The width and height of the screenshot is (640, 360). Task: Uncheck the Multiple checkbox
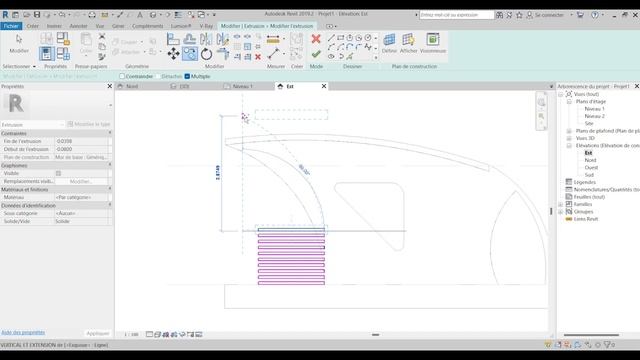[187, 76]
